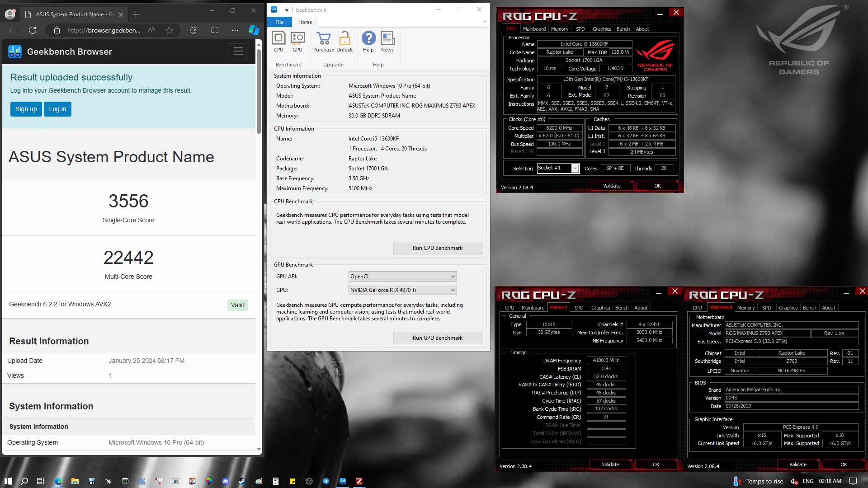The image size is (868, 488).
Task: Switch to Mainboard tab in top CPU-Z window
Action: 534,29
